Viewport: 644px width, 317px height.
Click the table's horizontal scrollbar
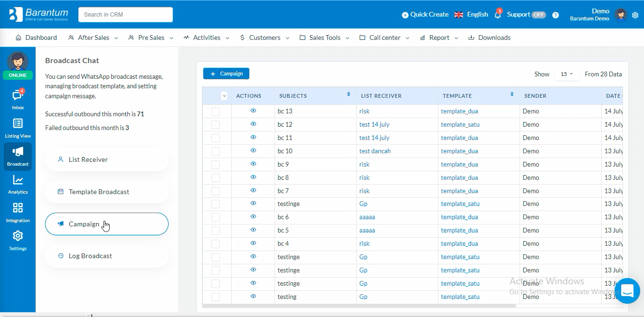point(359,306)
